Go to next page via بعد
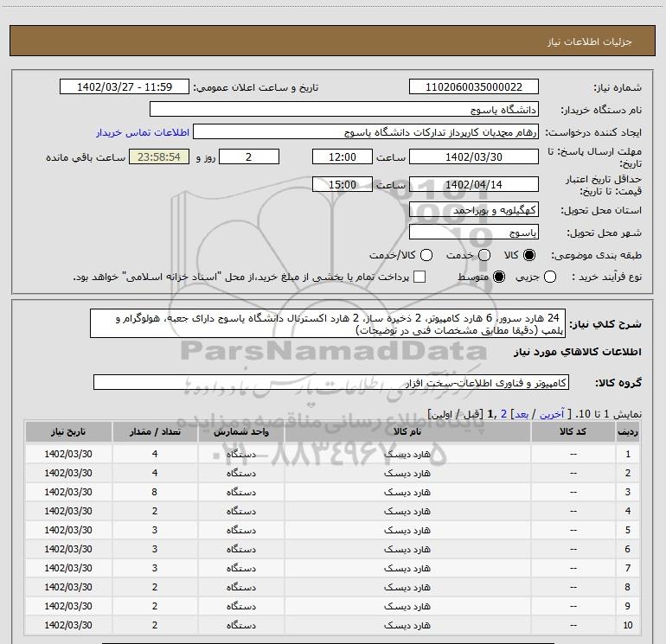Viewport: 666px width, 644px height. click(522, 414)
